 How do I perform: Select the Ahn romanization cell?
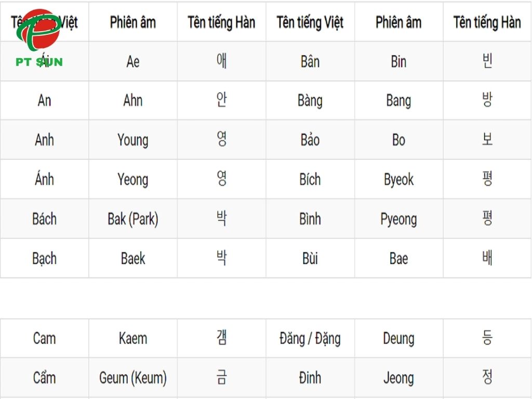pos(133,100)
